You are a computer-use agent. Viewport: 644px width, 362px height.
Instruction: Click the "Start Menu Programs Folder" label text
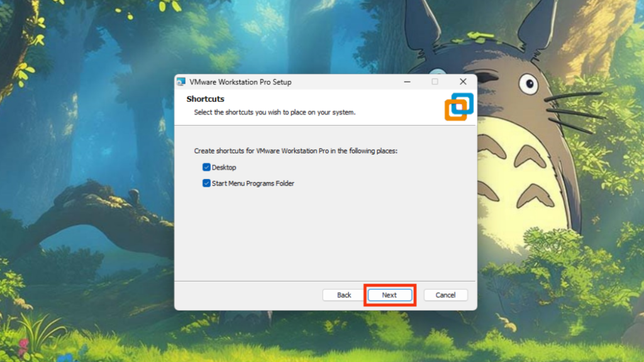[x=253, y=184]
